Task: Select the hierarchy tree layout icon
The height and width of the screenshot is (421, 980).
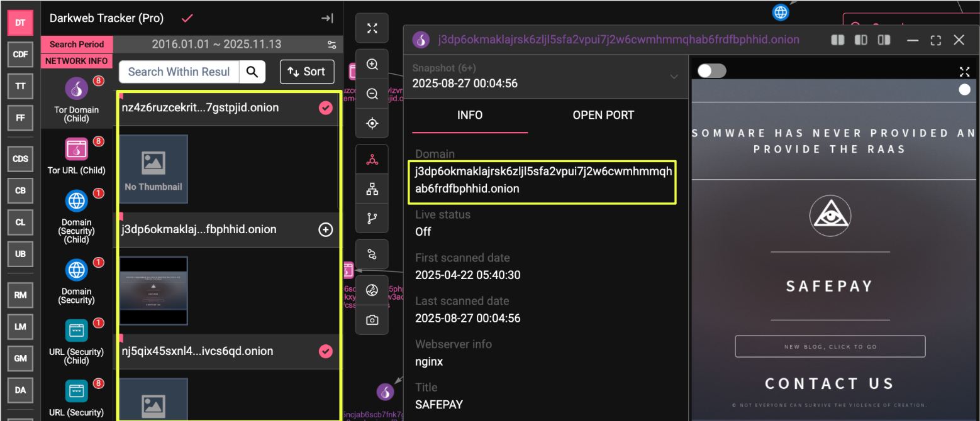Action: [x=372, y=189]
